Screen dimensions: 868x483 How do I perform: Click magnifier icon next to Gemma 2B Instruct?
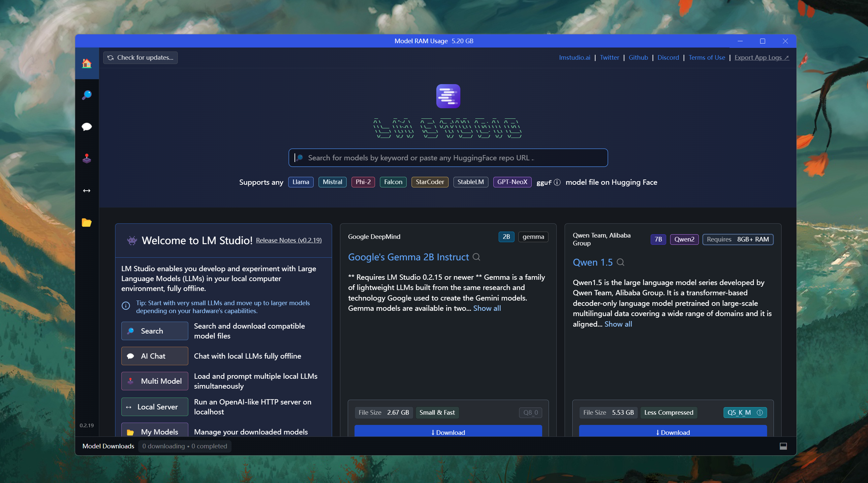[476, 257]
